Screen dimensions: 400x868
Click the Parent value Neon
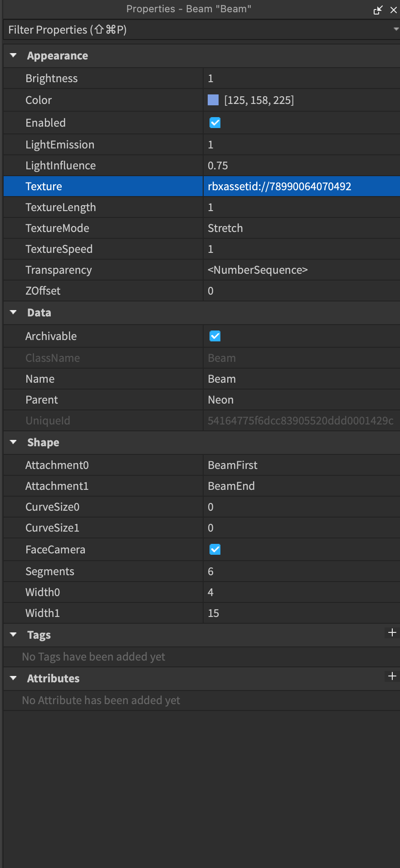tap(302, 399)
